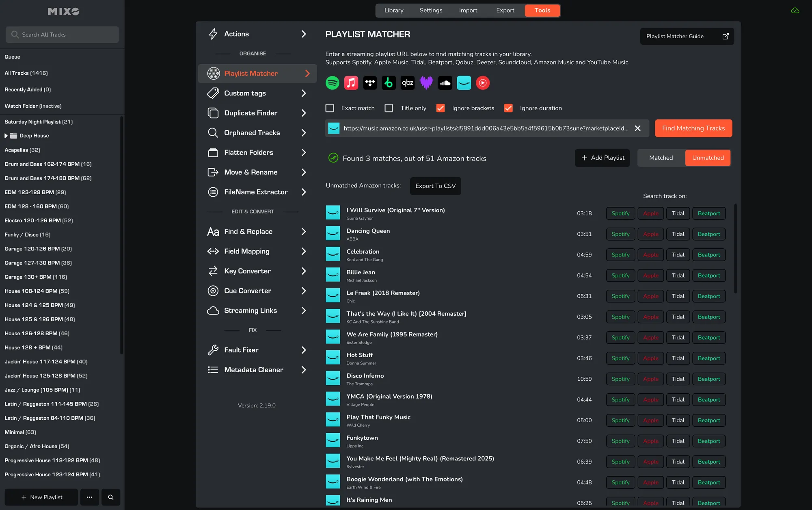812x510 pixels.
Task: Click the Amazon Music service icon
Action: (x=464, y=83)
